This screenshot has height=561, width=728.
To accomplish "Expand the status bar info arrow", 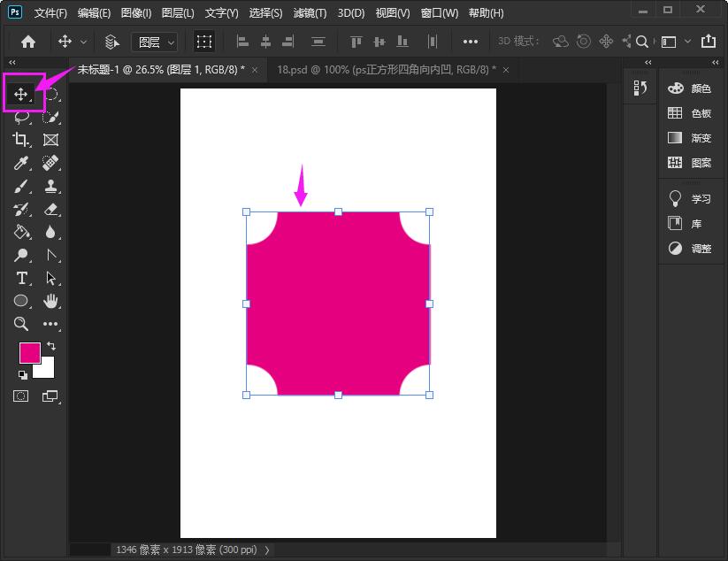I will pos(267,549).
